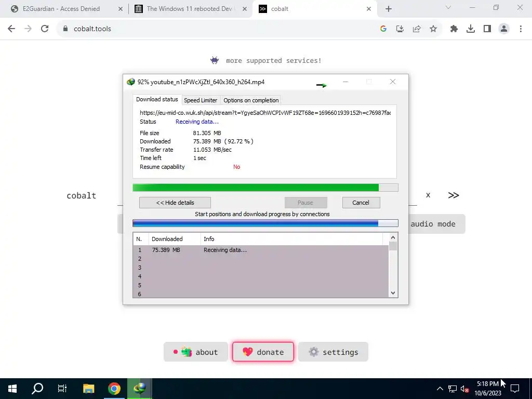Click more supported services notice

click(265, 60)
